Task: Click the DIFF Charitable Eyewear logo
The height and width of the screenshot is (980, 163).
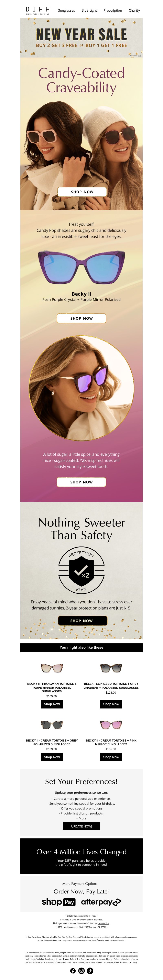Action: point(37,10)
